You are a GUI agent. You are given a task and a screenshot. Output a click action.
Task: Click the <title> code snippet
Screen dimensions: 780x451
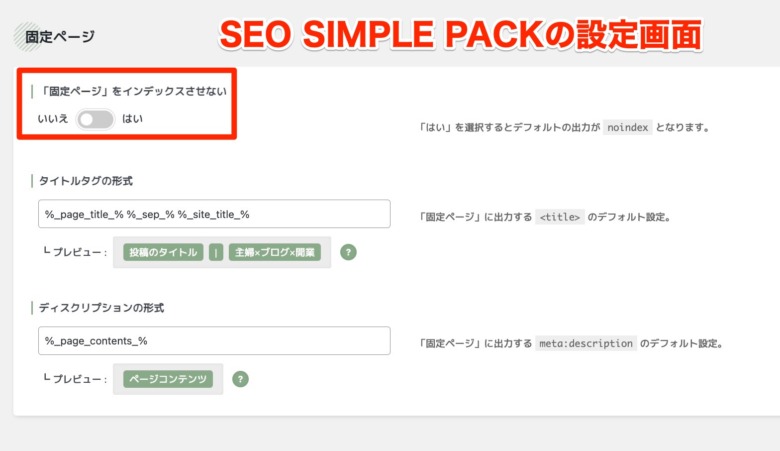click(x=560, y=217)
